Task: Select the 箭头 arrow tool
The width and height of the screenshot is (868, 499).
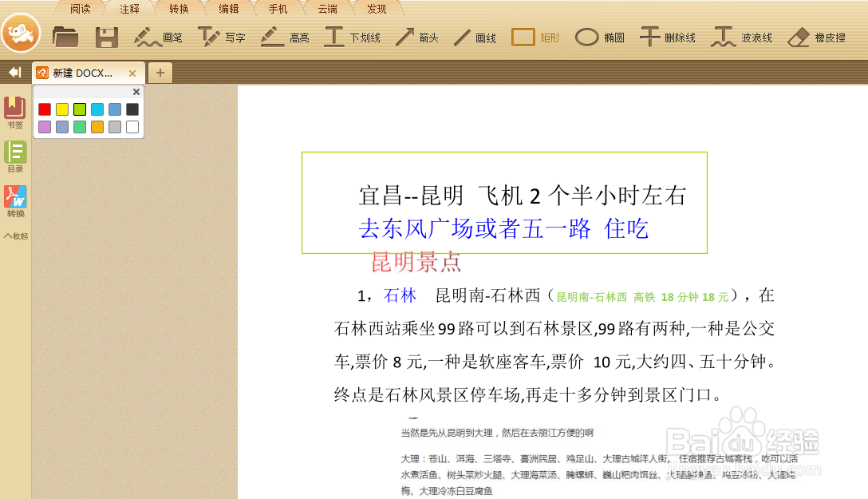Action: pyautogui.click(x=416, y=37)
